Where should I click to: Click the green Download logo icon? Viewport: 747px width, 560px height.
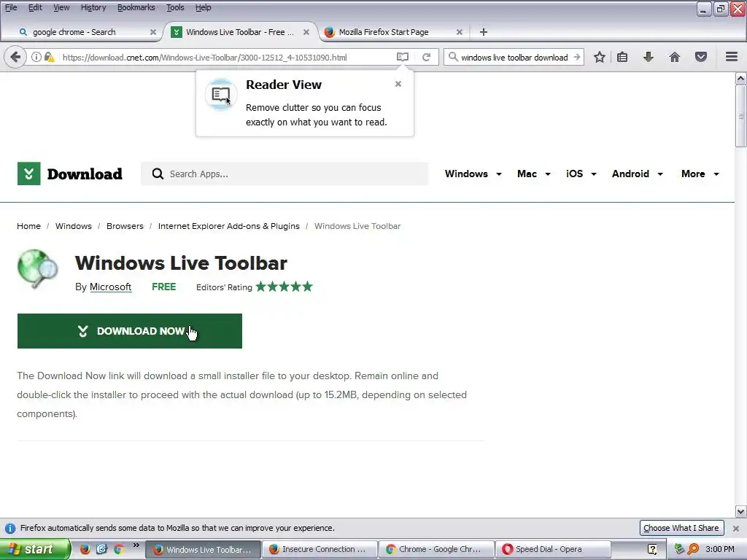[x=28, y=174]
